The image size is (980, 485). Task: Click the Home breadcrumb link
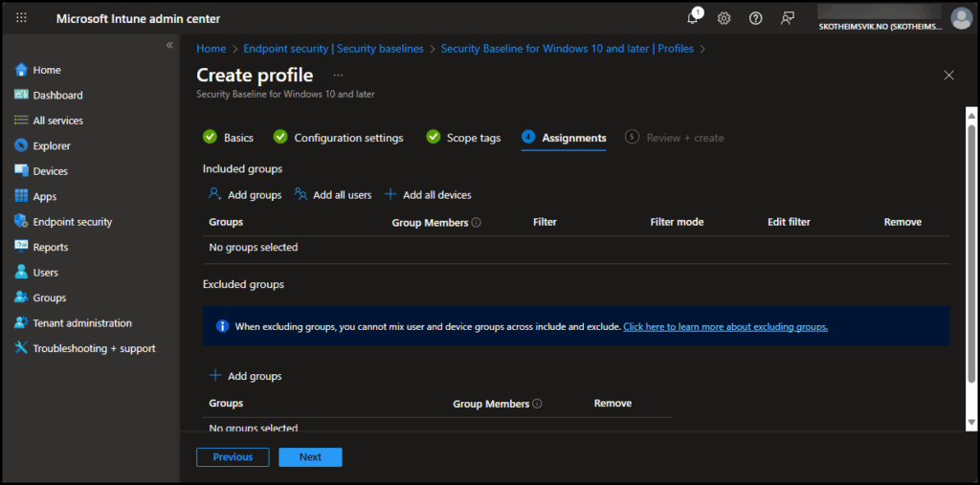point(212,48)
